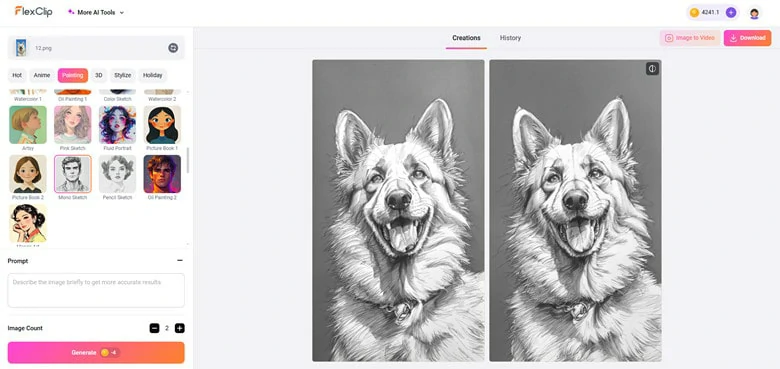The width and height of the screenshot is (780, 369).
Task: Choose the Mono Sketch style
Action: (73, 174)
